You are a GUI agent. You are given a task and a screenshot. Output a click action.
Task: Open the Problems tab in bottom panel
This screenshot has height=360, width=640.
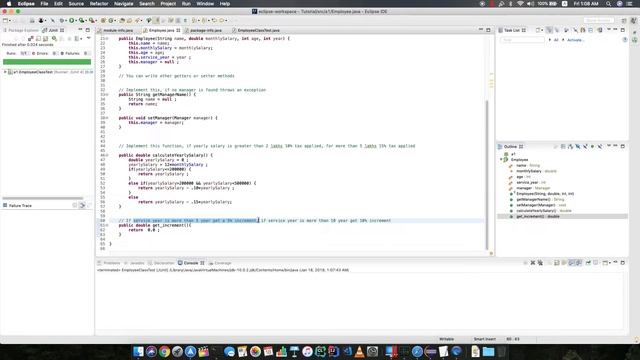[x=109, y=263]
